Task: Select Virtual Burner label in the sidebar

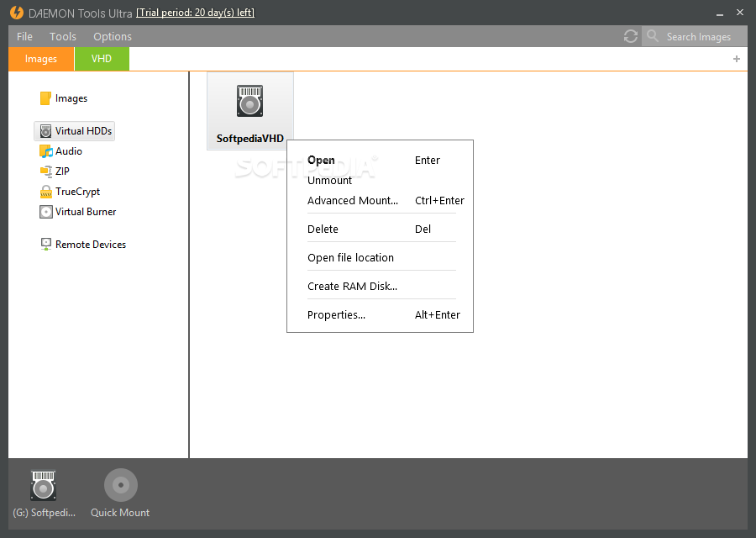Action: click(x=86, y=212)
